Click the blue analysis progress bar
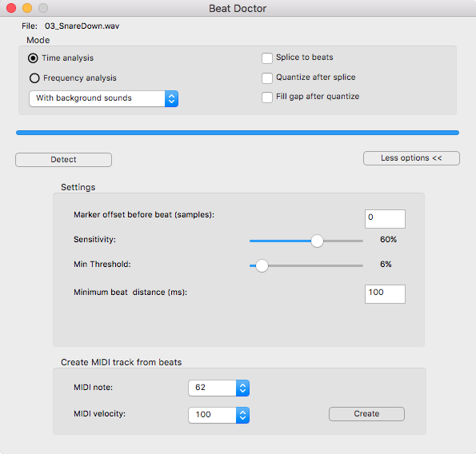This screenshot has height=454, width=476. click(238, 133)
